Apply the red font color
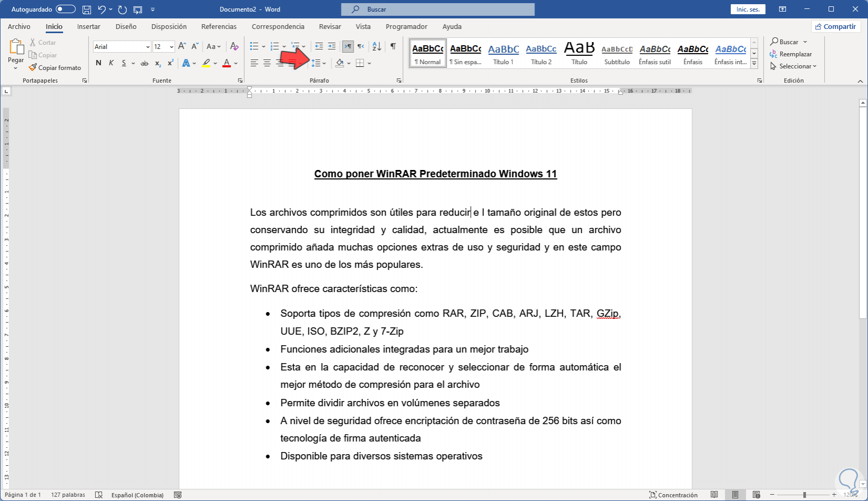 point(227,63)
